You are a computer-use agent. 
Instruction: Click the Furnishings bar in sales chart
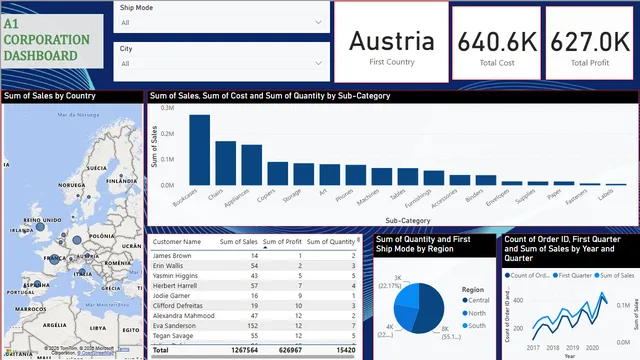pyautogui.click(x=434, y=178)
